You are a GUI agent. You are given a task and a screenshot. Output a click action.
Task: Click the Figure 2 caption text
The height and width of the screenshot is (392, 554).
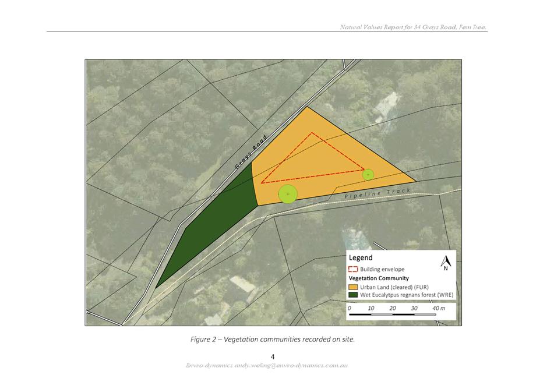(273, 340)
